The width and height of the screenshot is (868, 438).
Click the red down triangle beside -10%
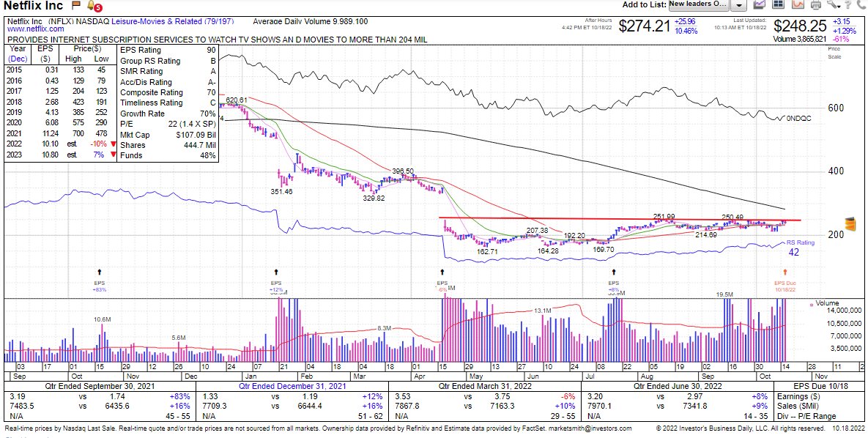pos(113,145)
